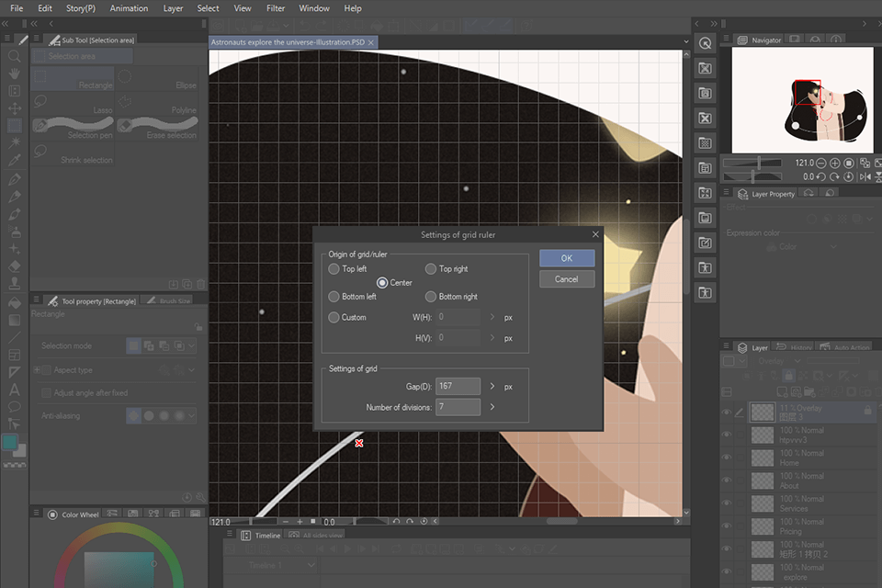Click the teal color swatch in the toolbar
Viewport: 882px width, 588px height.
click(11, 442)
